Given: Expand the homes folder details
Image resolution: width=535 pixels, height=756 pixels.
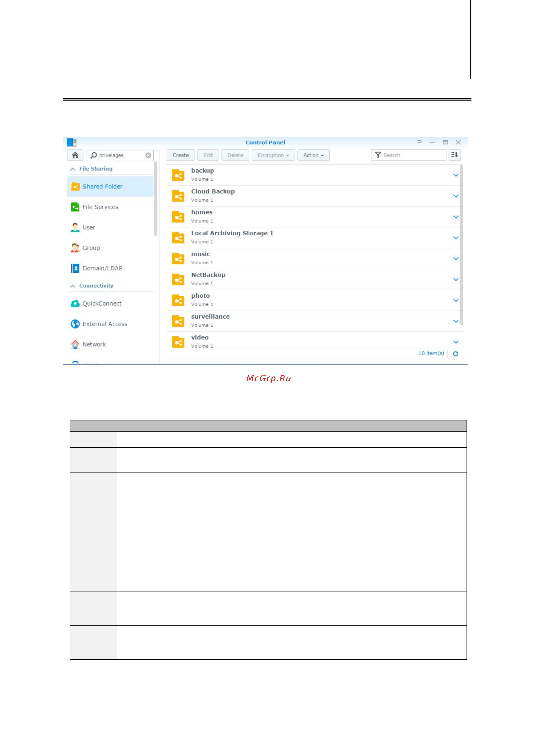Looking at the screenshot, I should tap(456, 217).
